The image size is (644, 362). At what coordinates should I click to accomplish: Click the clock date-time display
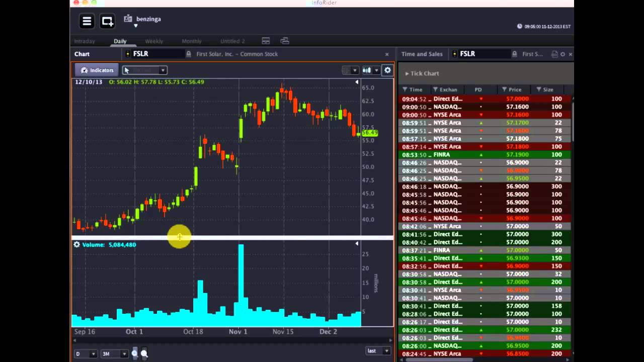[544, 27]
